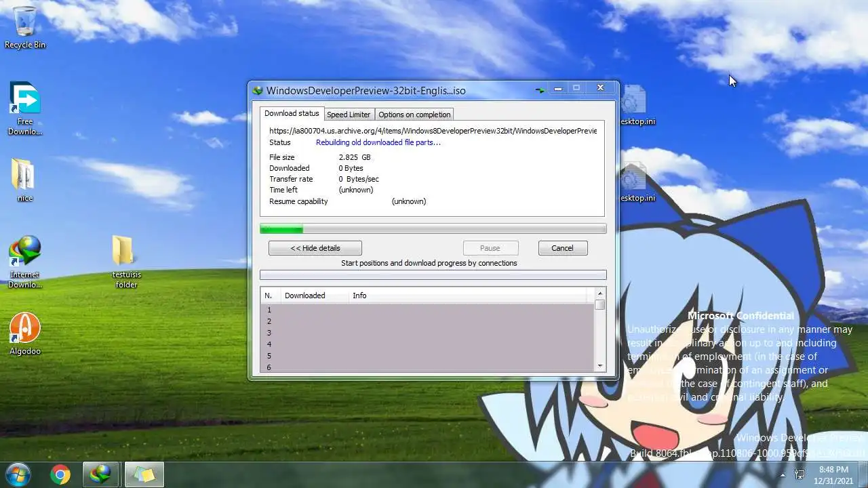Select the 'nice' folder on desktop

25,180
